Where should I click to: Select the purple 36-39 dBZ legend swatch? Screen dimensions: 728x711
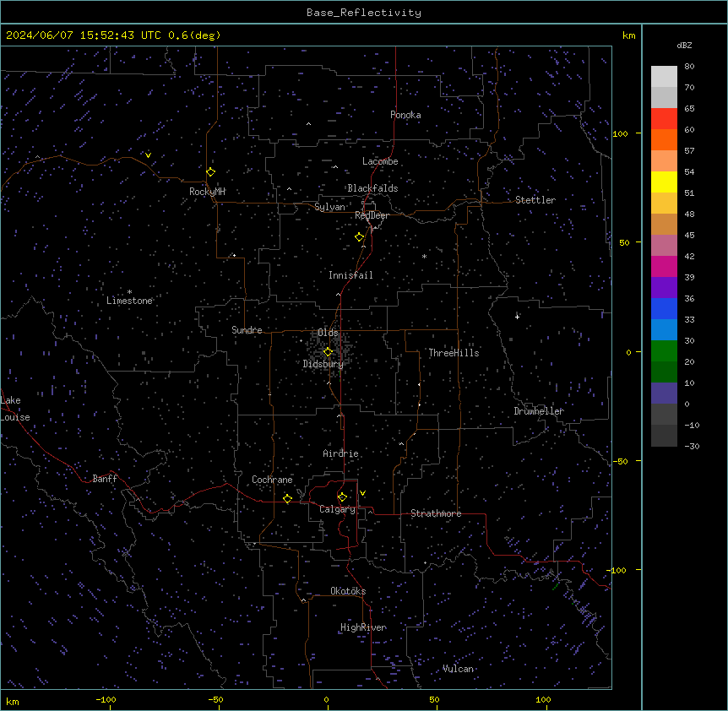pyautogui.click(x=664, y=288)
